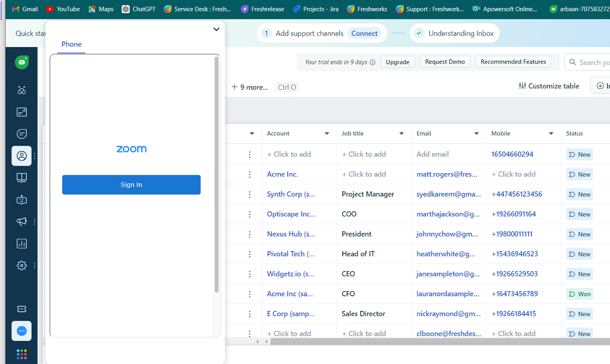Click the Request Demo button
Screen dimensions: 610x364
(x=445, y=62)
